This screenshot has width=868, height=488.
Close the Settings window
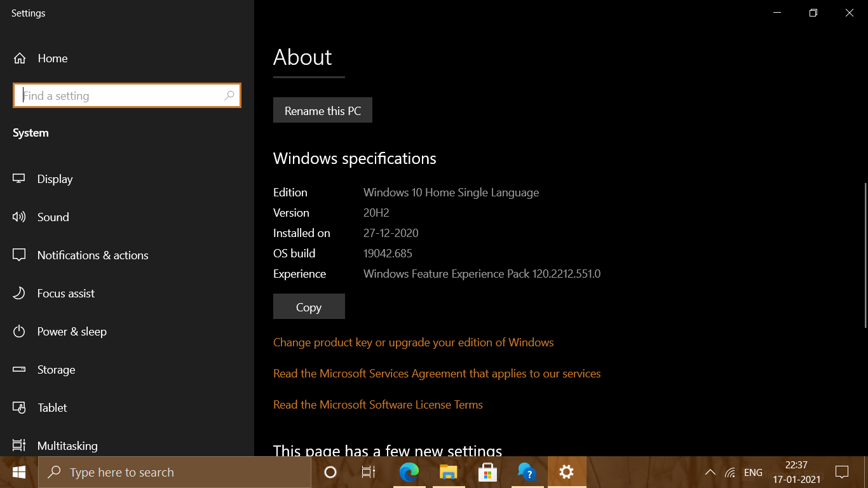[x=850, y=13]
